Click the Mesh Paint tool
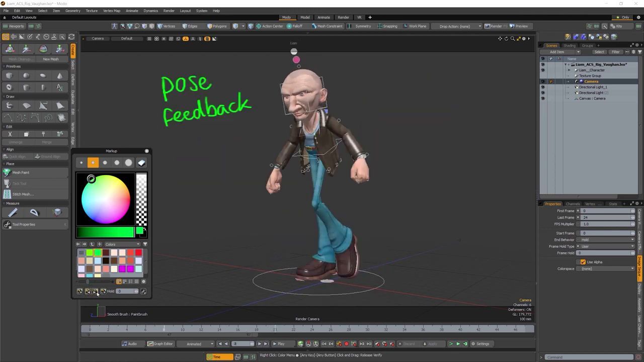Viewport: 644px width, 362px height. (x=21, y=172)
